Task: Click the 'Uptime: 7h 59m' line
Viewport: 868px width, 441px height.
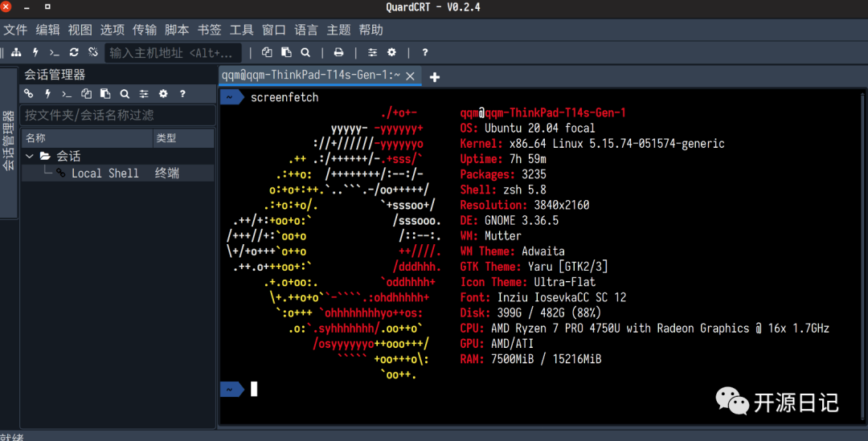Action: 503,159
